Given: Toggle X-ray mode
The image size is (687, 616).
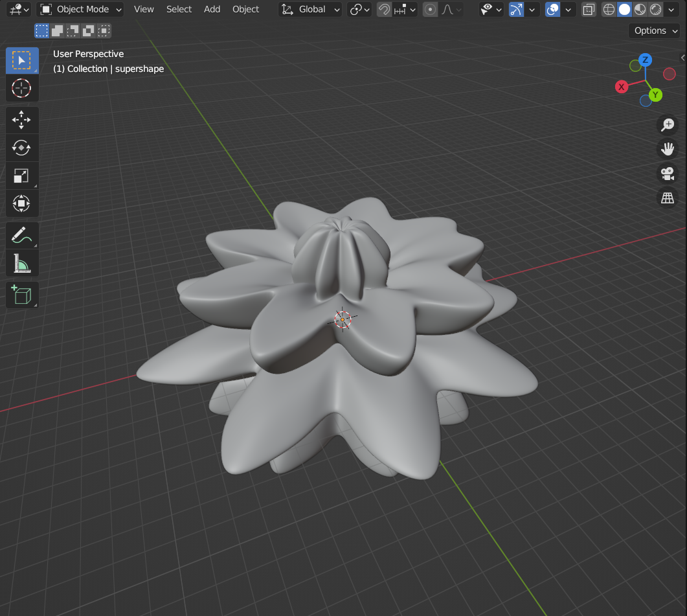Looking at the screenshot, I should tap(589, 9).
